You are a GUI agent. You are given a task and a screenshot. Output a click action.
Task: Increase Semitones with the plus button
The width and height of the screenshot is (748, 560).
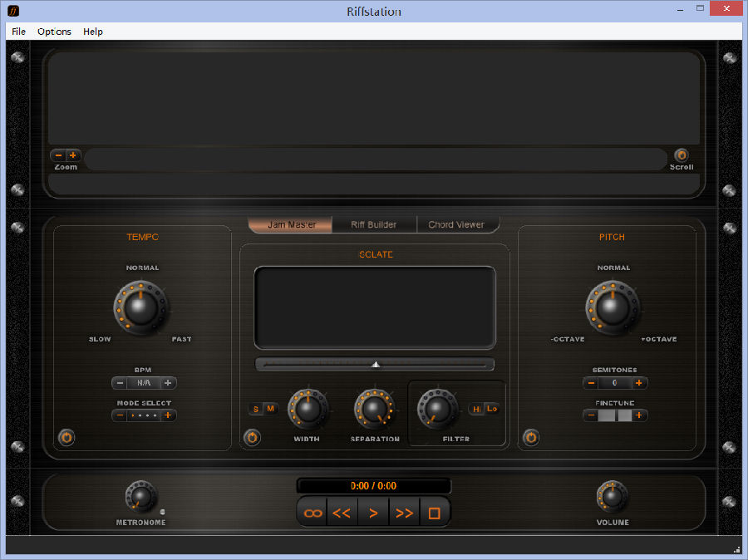click(639, 382)
